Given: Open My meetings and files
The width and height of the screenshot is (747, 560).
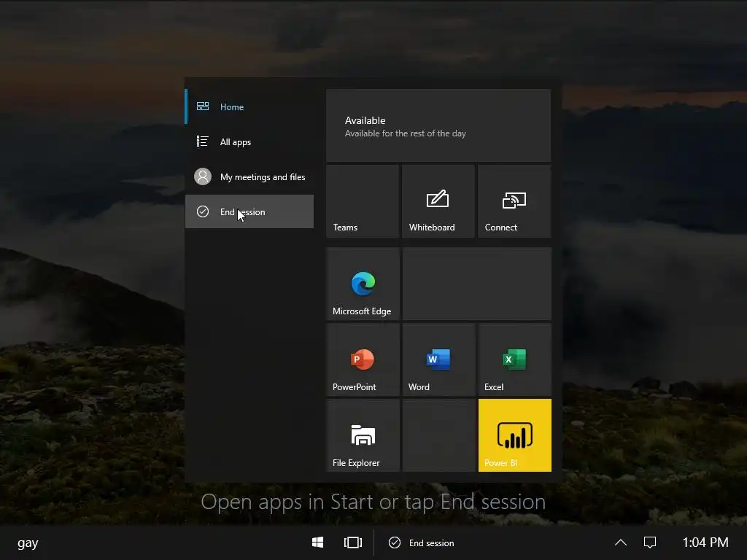Looking at the screenshot, I should pyautogui.click(x=249, y=176).
